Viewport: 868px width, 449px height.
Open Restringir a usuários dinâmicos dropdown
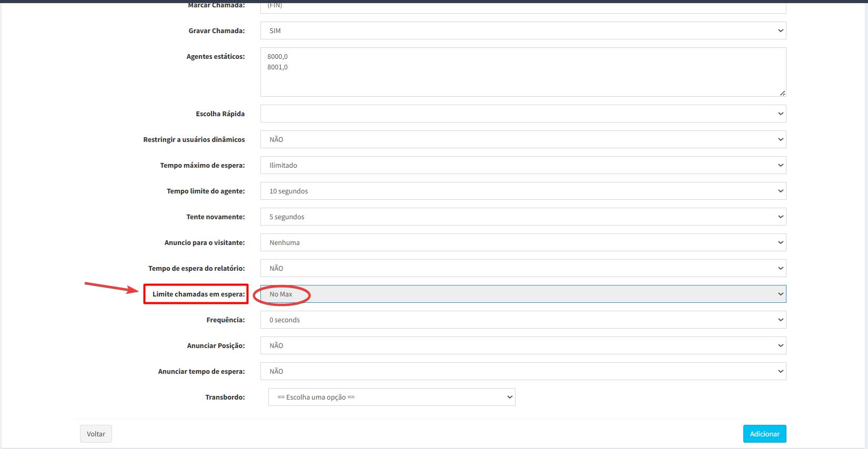(x=523, y=139)
